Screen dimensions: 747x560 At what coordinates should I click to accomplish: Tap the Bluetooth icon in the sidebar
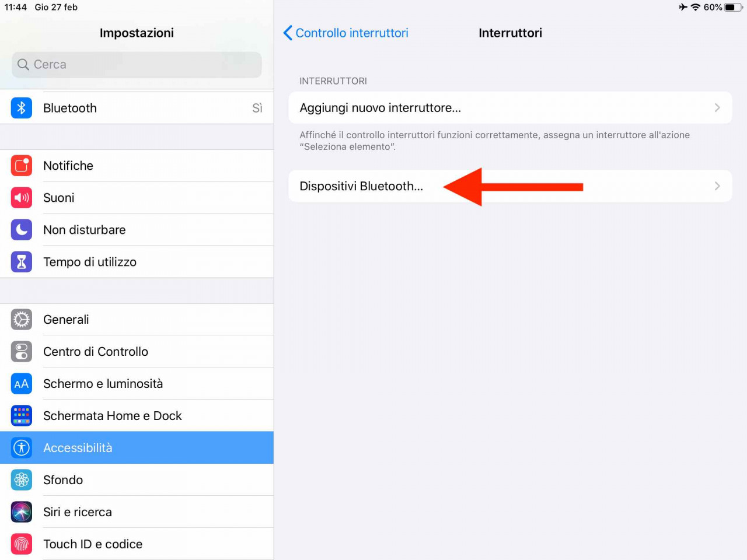click(x=22, y=108)
